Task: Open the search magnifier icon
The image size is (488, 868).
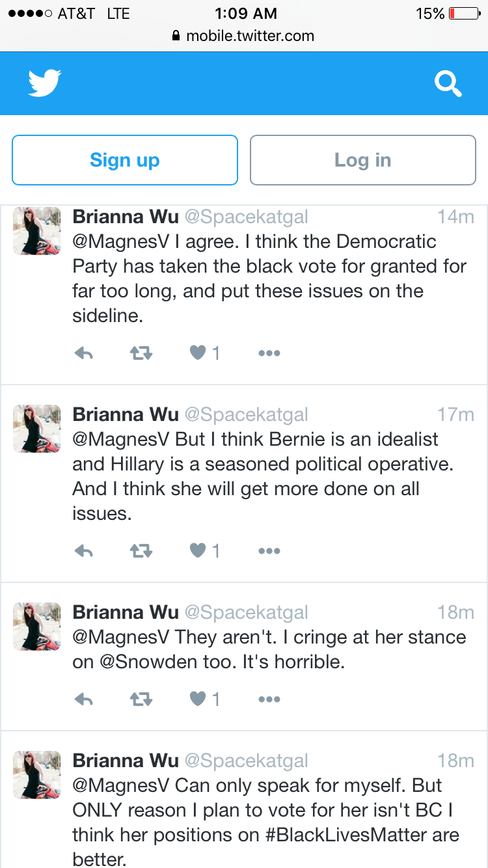Action: (x=448, y=83)
